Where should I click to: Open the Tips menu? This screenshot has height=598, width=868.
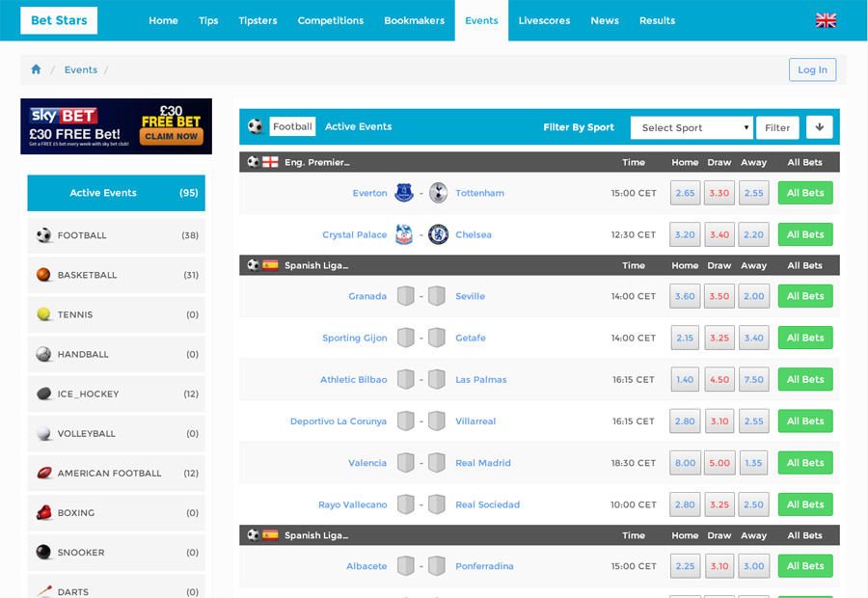coord(208,20)
